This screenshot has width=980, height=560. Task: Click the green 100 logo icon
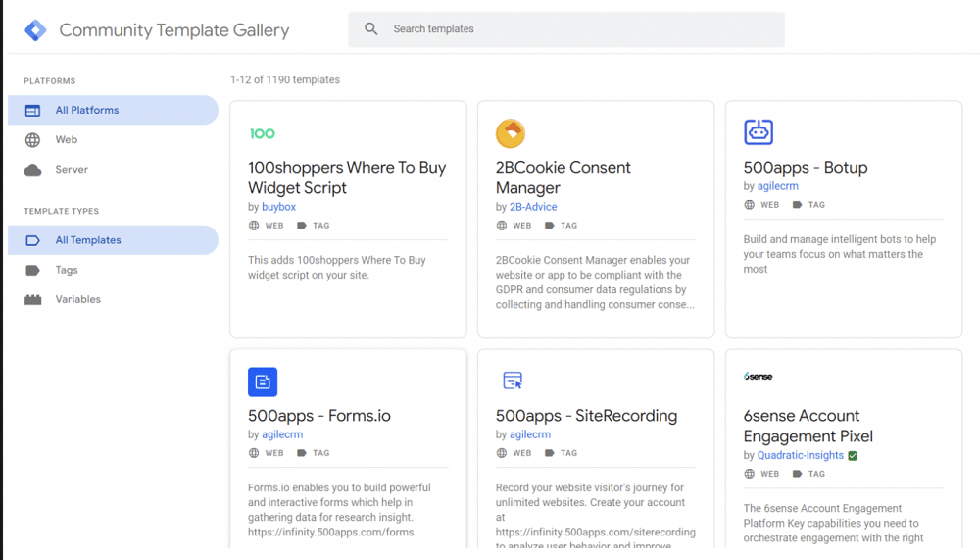click(263, 133)
